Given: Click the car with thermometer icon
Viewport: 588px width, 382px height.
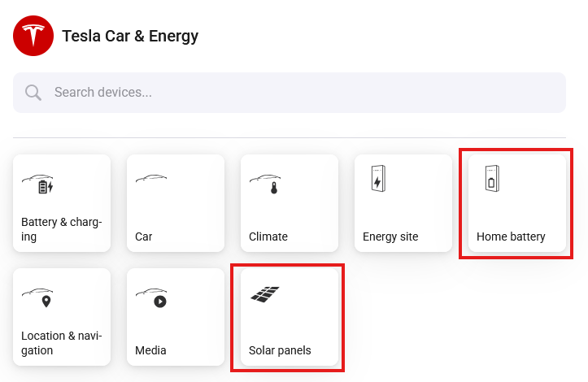Looking at the screenshot, I should (x=265, y=184).
